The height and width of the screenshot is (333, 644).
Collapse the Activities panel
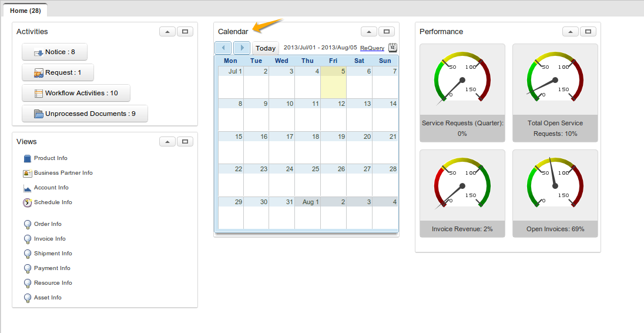pos(167,32)
